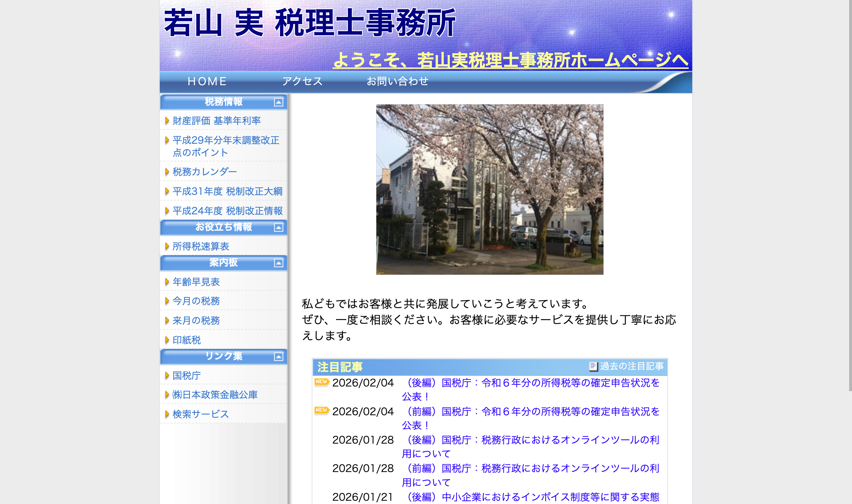Image resolution: width=852 pixels, height=504 pixels.
Task: Click arrow icon beside 財産評価 基準年利率
Action: (167, 121)
